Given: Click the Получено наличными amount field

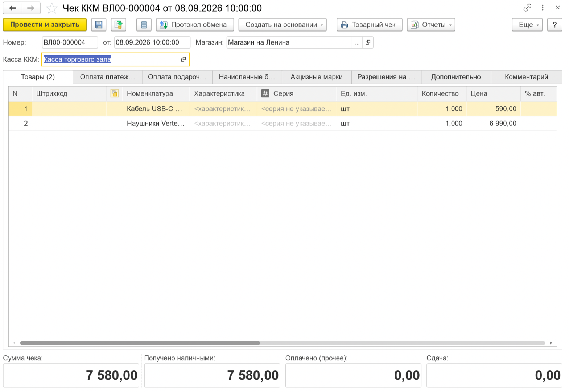Looking at the screenshot, I should (x=212, y=375).
